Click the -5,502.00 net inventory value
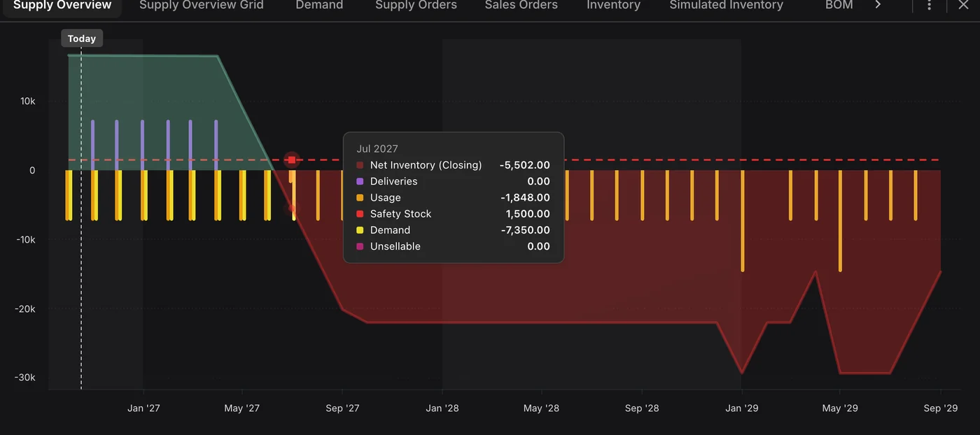 pyautogui.click(x=524, y=165)
